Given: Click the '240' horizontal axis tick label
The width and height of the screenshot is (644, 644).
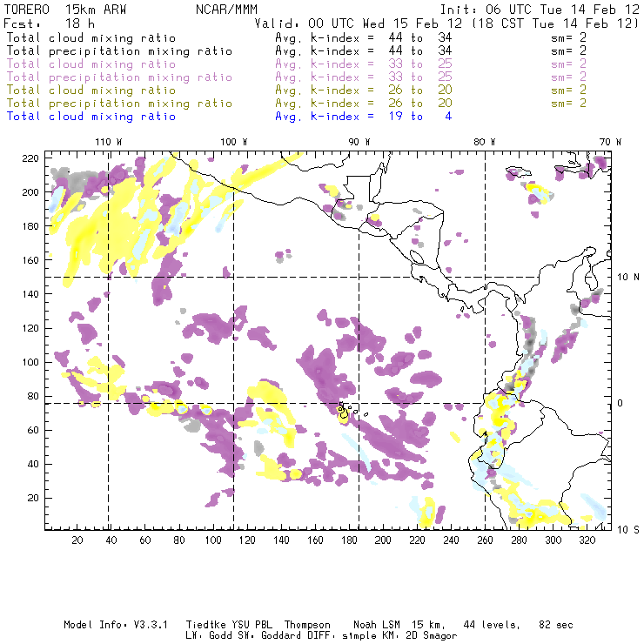Looking at the screenshot, I should [x=451, y=540].
